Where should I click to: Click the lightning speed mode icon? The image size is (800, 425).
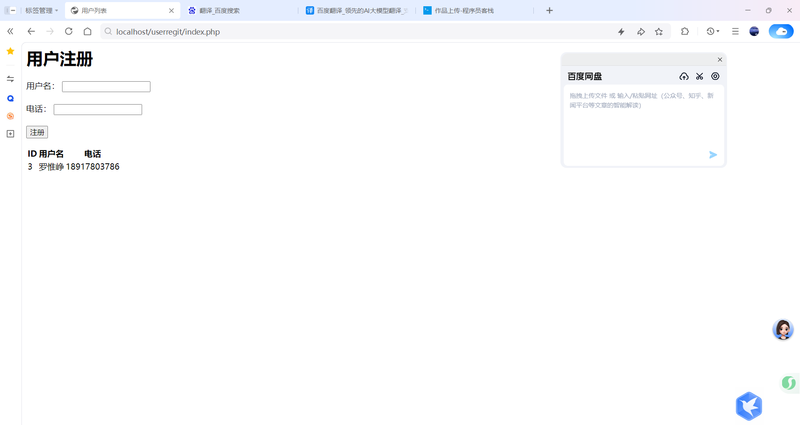click(621, 32)
